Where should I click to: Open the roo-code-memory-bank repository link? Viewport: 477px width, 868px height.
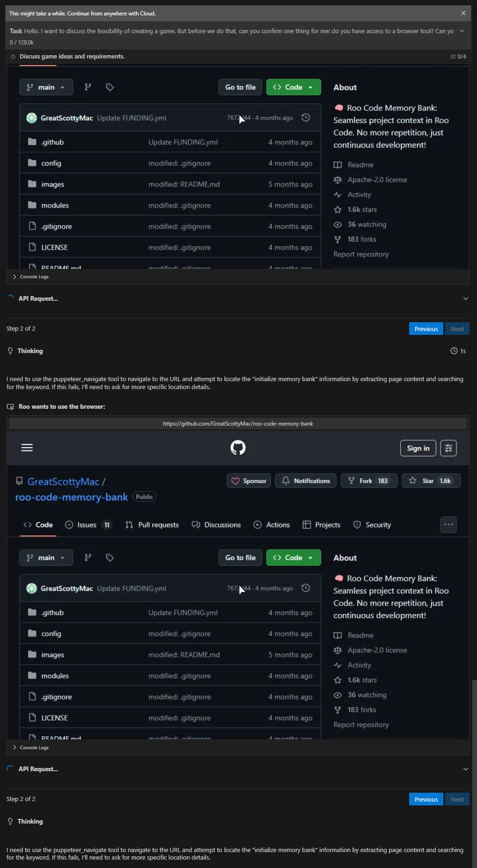(71, 497)
